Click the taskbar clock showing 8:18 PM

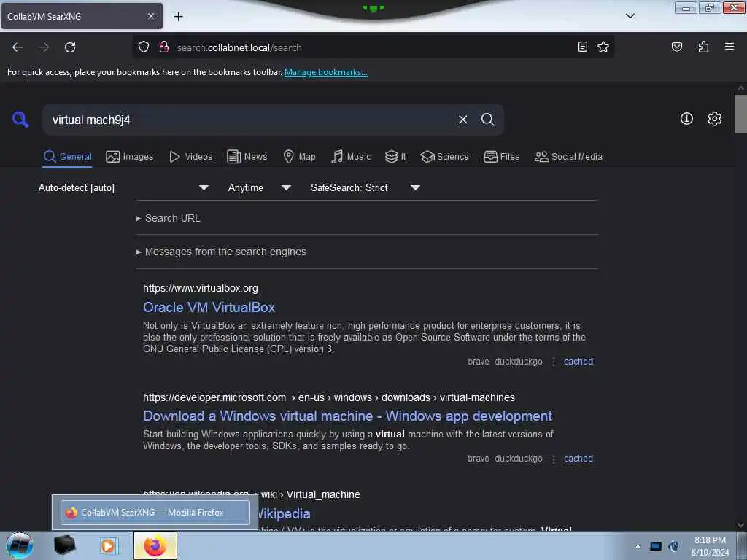pyautogui.click(x=710, y=546)
